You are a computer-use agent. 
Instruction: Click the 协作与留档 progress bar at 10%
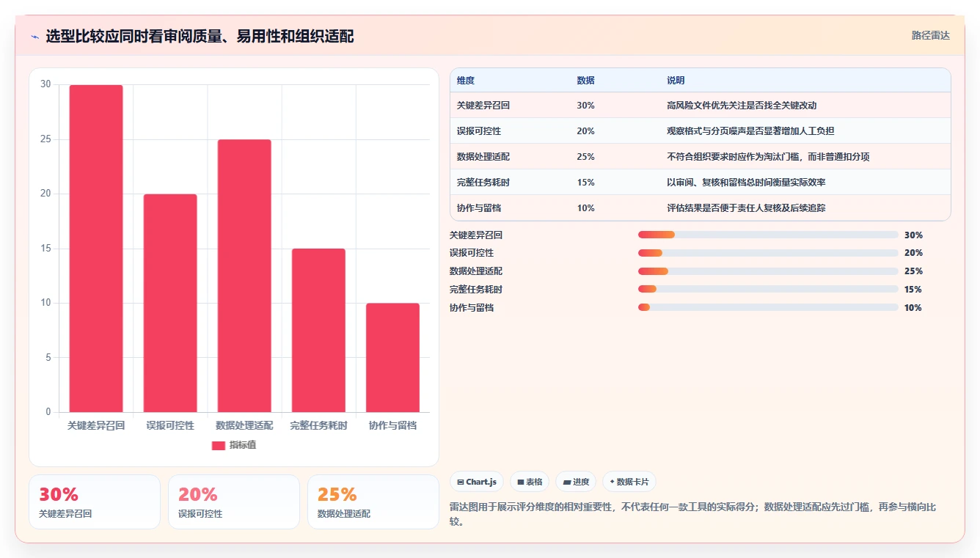point(768,307)
